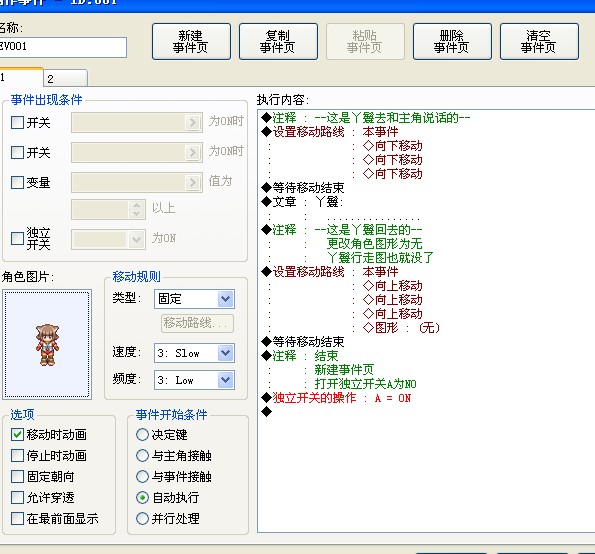Viewport: 595px width, 554px height.
Task: Select the first 等待移动结束 command
Action: coord(303,188)
